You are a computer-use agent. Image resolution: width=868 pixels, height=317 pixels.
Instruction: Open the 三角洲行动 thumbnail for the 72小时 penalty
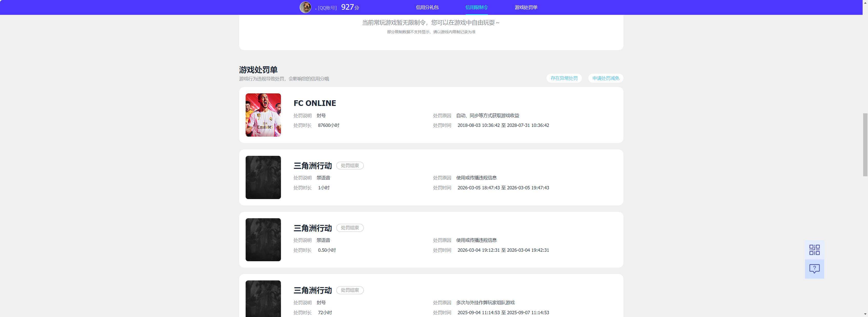[263, 299]
